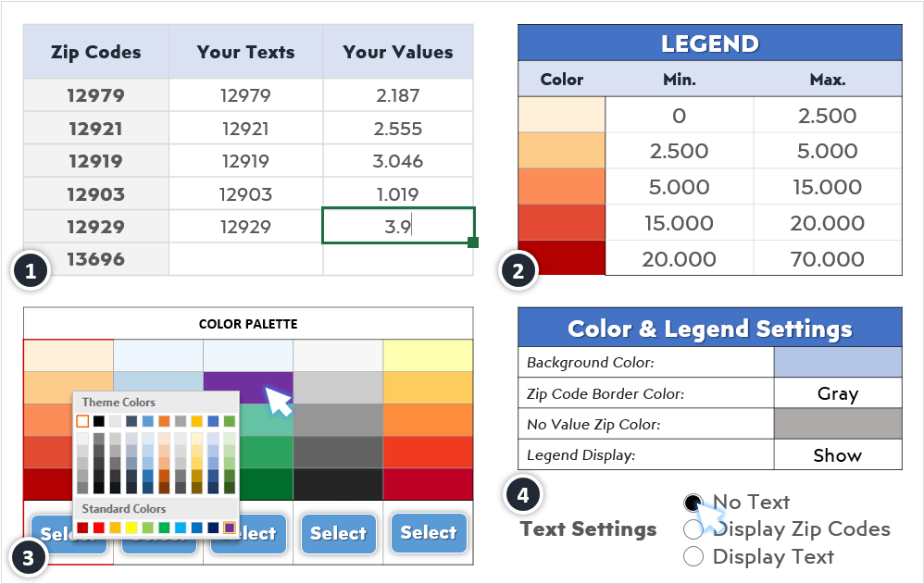Select the zip code 12979 cell
Image resolution: width=924 pixels, height=584 pixels.
click(x=95, y=95)
